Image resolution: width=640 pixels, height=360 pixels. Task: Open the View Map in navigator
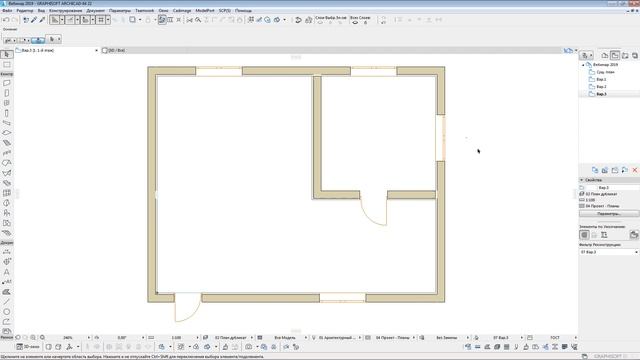[615, 55]
